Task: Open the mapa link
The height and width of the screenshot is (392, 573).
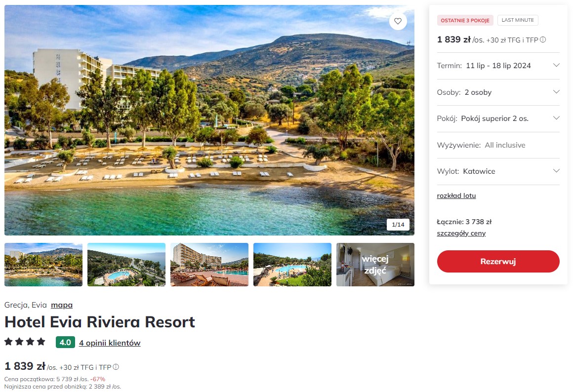Action: [62, 305]
